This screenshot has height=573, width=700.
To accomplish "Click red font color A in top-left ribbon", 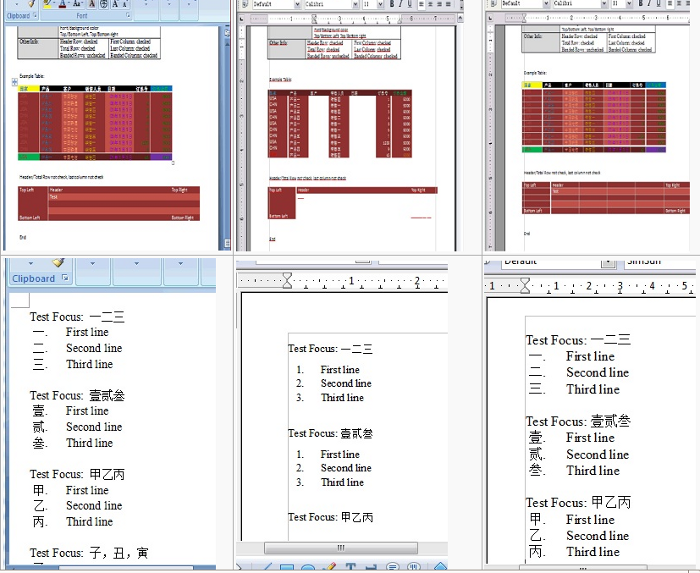I will pos(62,4).
